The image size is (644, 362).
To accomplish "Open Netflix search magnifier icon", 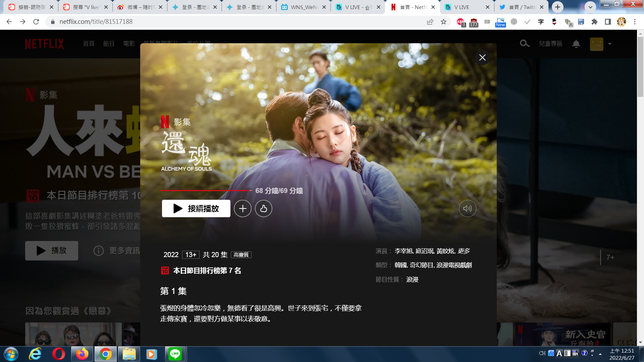I will (525, 44).
